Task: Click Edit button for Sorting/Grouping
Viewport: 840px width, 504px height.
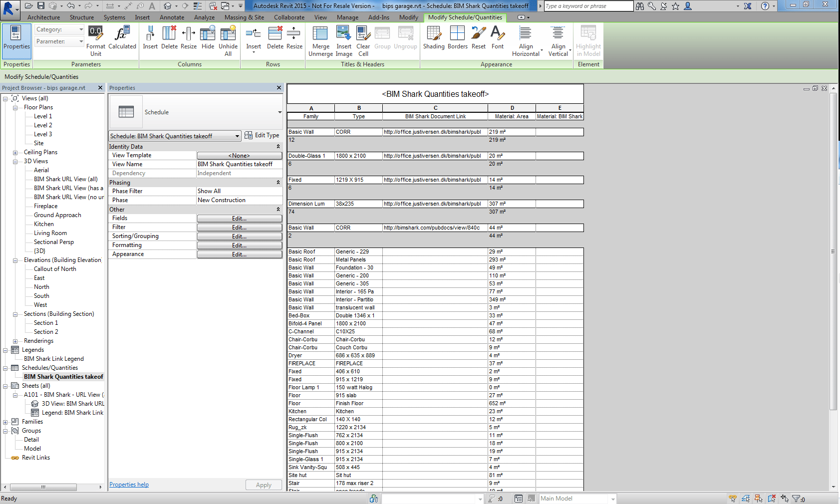Action: pyautogui.click(x=240, y=237)
